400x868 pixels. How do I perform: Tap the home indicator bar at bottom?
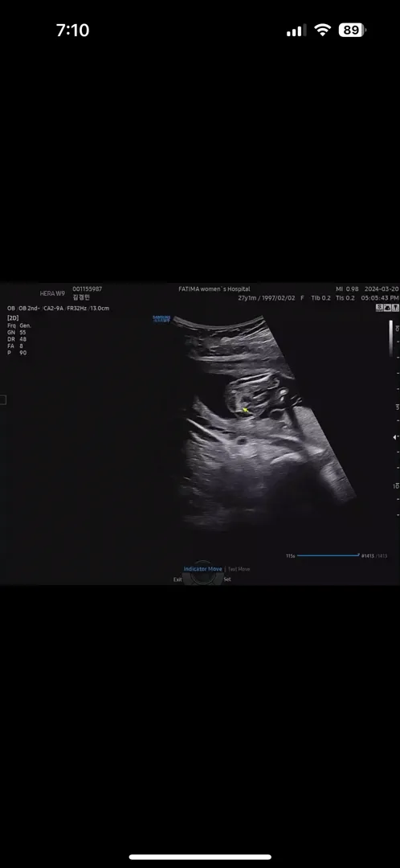pos(200,858)
